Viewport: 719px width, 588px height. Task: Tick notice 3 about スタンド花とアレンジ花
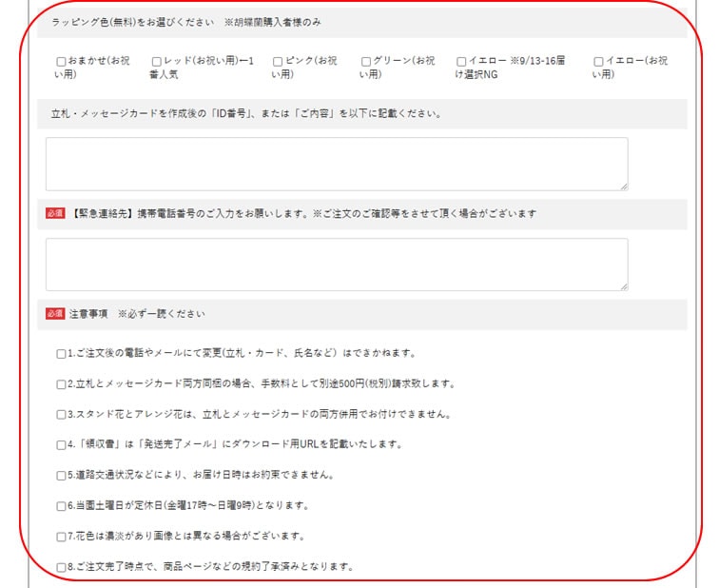pyautogui.click(x=62, y=415)
